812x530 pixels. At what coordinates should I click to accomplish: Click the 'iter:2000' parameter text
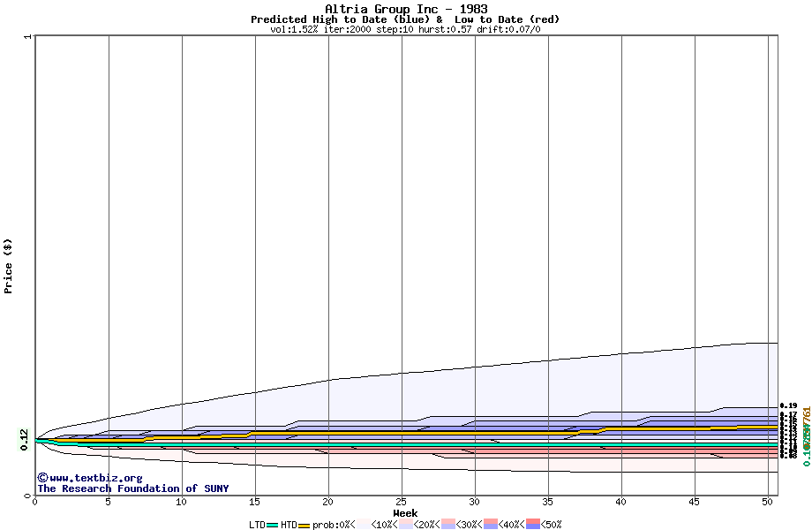347,29
